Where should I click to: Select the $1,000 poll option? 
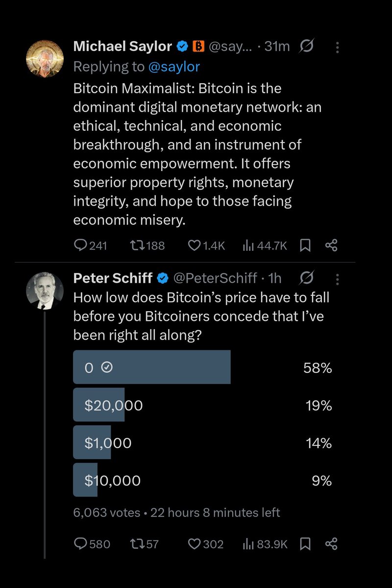(x=203, y=443)
